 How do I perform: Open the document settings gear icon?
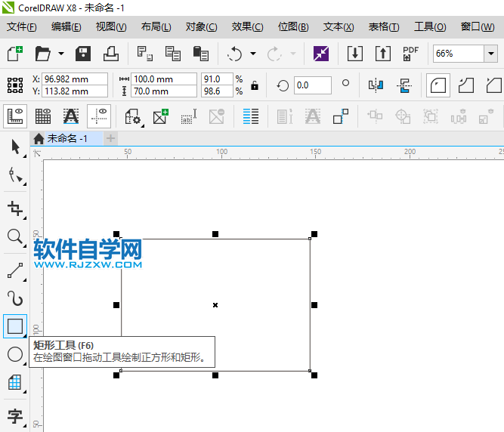point(133,116)
